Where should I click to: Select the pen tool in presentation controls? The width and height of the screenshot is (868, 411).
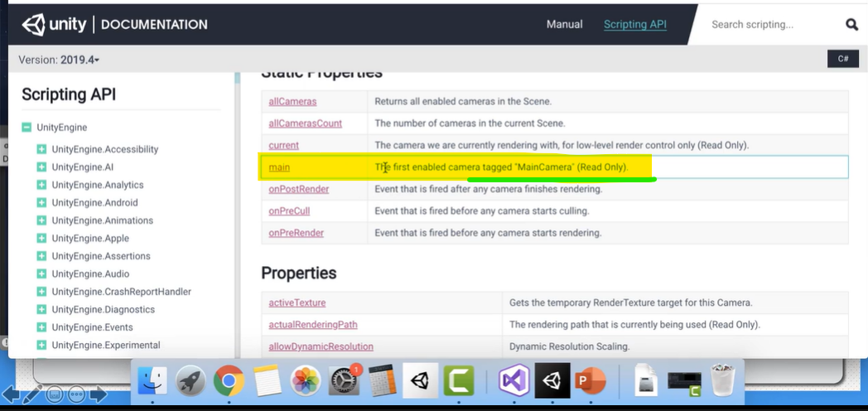point(32,394)
